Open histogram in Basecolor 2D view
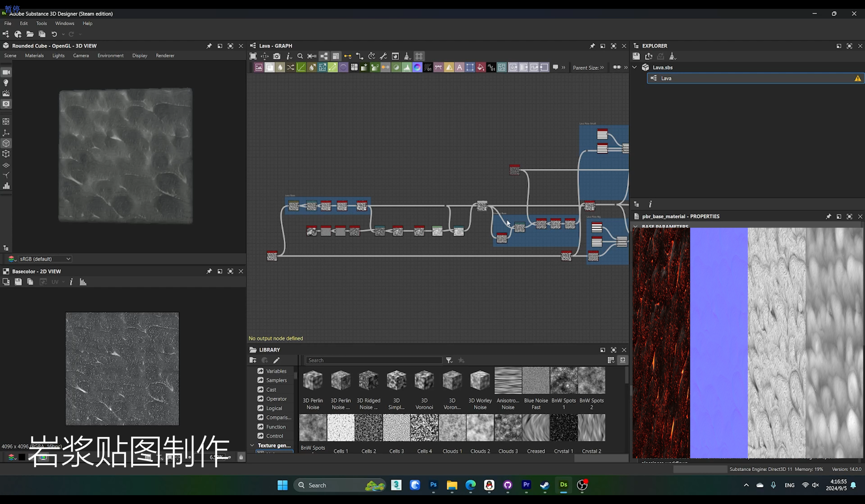 [83, 282]
